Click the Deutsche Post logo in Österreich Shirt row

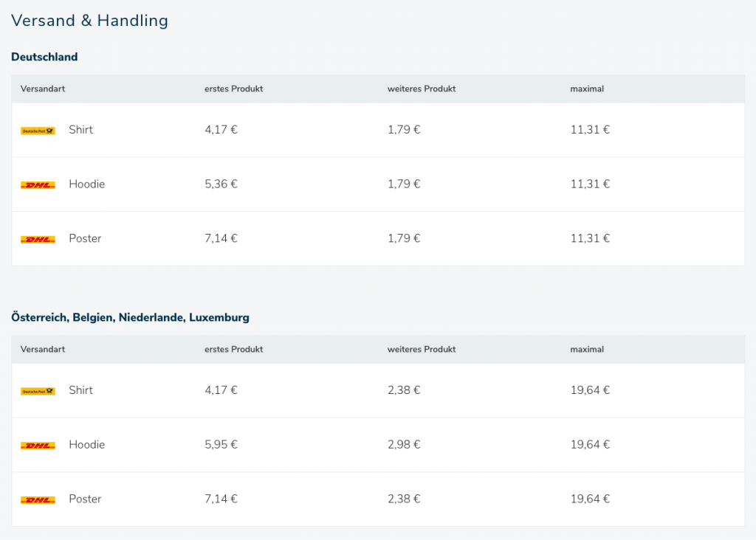(x=38, y=391)
